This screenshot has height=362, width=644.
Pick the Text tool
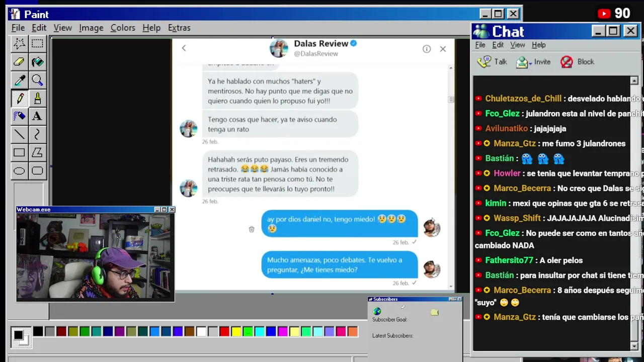click(37, 116)
